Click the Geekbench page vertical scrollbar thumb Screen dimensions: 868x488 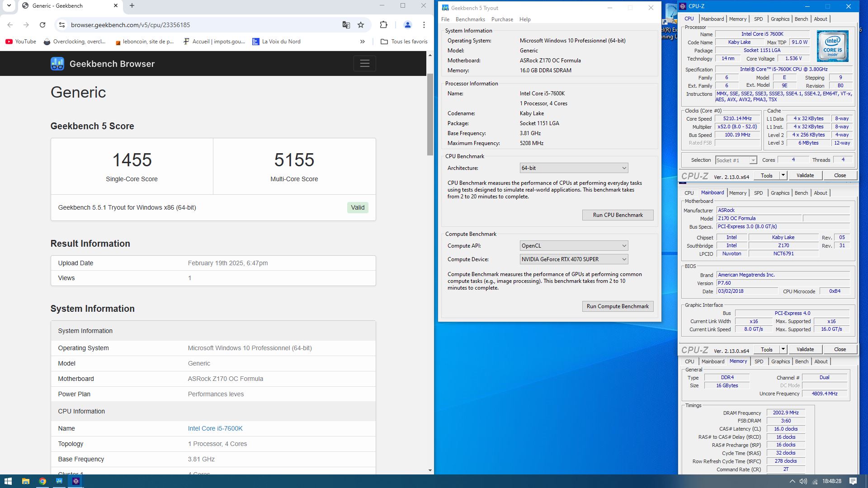[430, 115]
